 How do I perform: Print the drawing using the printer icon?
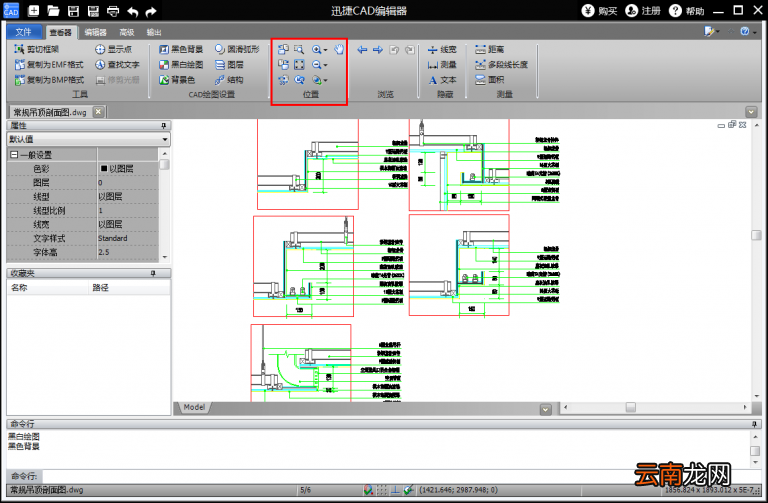pyautogui.click(x=113, y=11)
